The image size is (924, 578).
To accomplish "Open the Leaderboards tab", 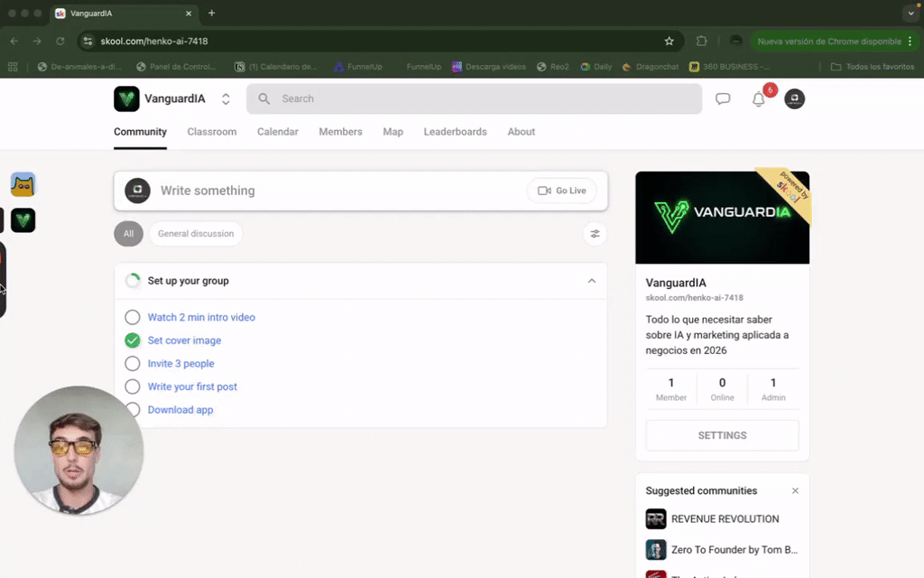I will pos(455,132).
